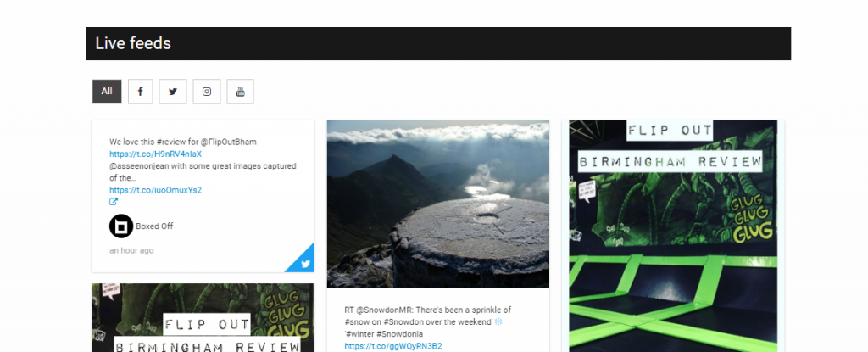Select the All feeds filter
The height and width of the screenshot is (352, 868).
click(x=107, y=92)
